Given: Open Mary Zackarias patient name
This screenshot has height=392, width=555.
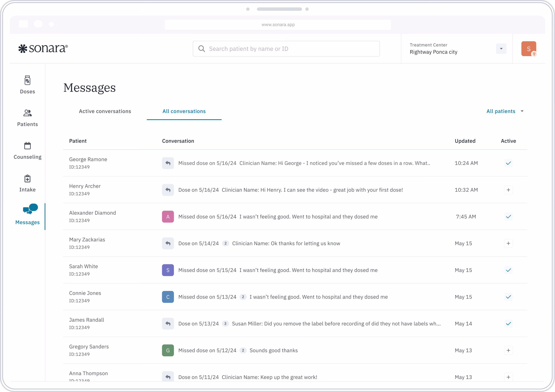Looking at the screenshot, I should 87,240.
